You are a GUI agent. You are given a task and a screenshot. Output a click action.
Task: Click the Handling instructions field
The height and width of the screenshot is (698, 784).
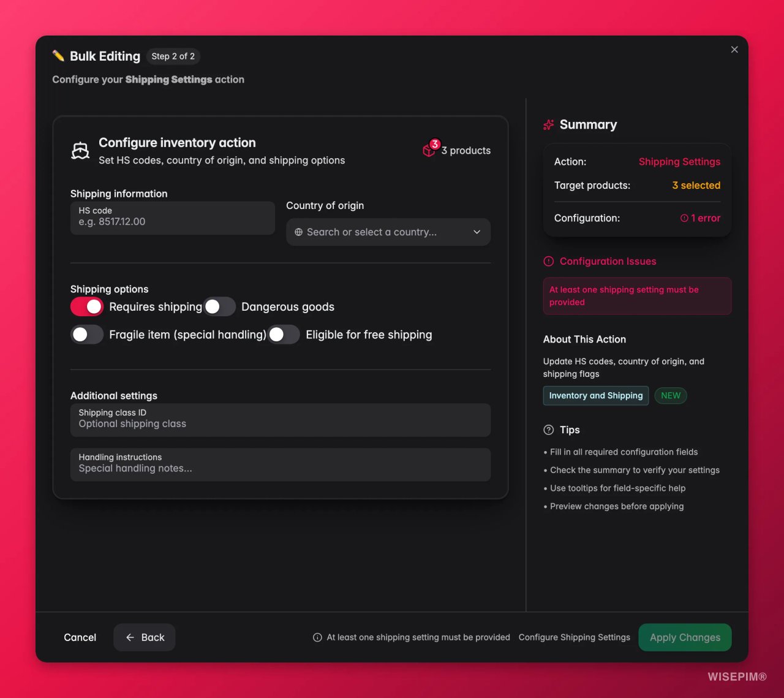pos(281,465)
